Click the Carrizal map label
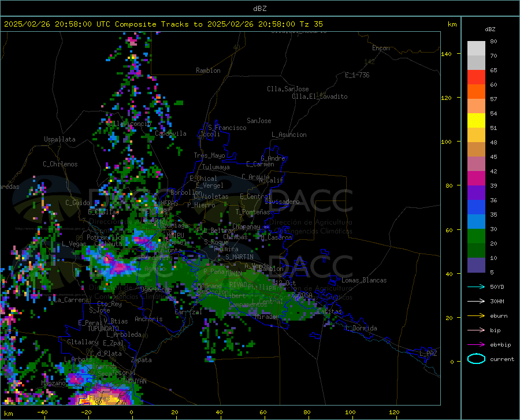 [188, 312]
